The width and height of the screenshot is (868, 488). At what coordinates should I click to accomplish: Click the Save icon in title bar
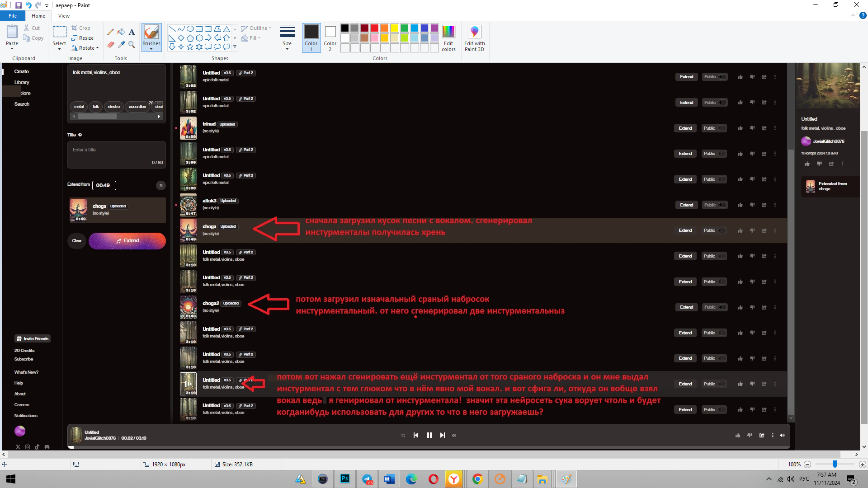19,5
